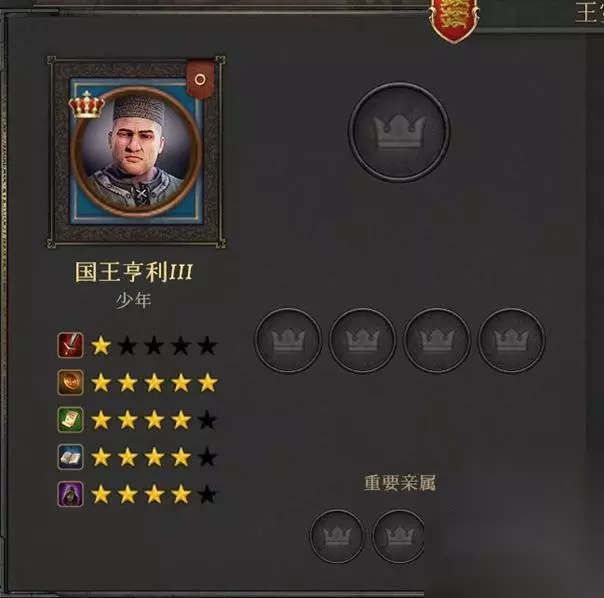Click the red lion coat of arms shield
This screenshot has height=598, width=604.
(x=453, y=20)
